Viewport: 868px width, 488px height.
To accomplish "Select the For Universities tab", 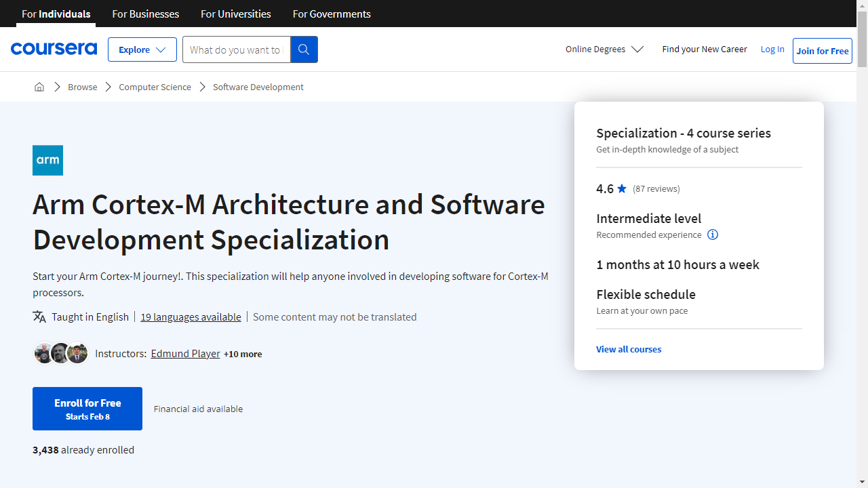I will pyautogui.click(x=236, y=14).
